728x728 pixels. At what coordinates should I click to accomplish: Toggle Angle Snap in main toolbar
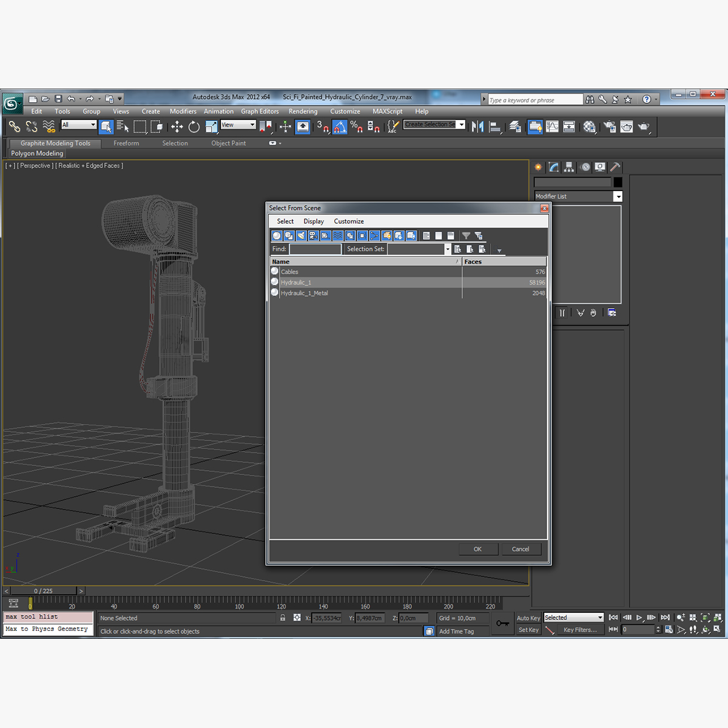pyautogui.click(x=339, y=126)
